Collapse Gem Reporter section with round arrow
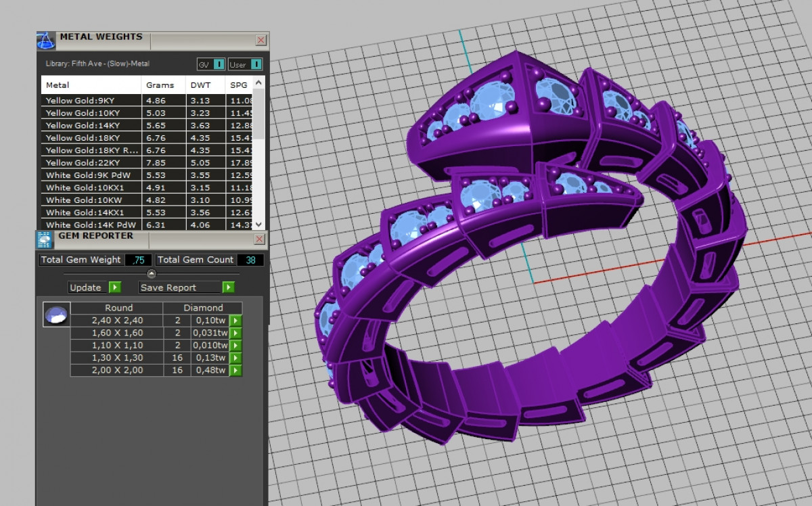This screenshot has width=812, height=506. pyautogui.click(x=152, y=274)
